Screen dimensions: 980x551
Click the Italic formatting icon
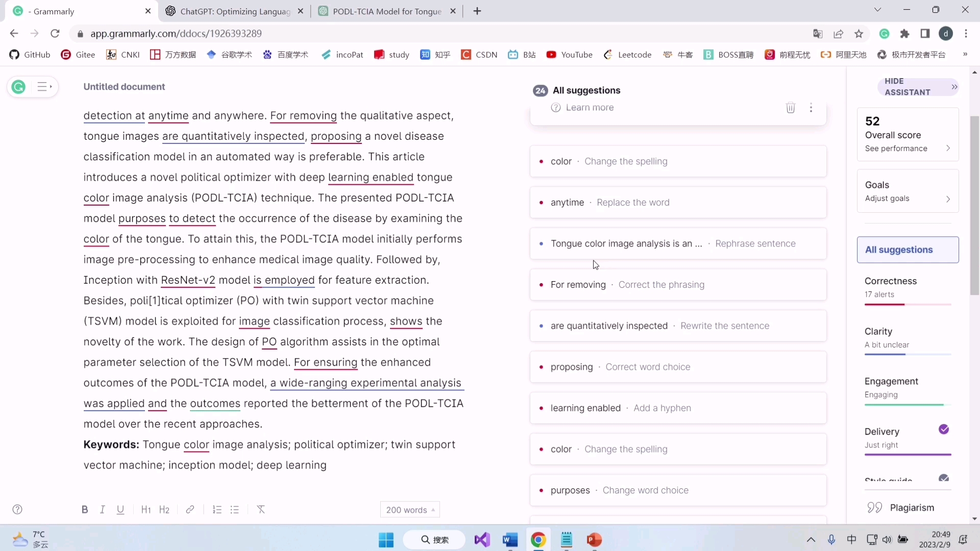point(102,510)
